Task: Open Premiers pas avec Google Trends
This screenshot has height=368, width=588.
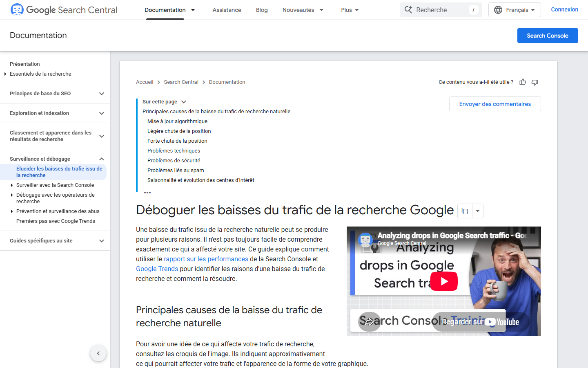Action: pos(56,221)
